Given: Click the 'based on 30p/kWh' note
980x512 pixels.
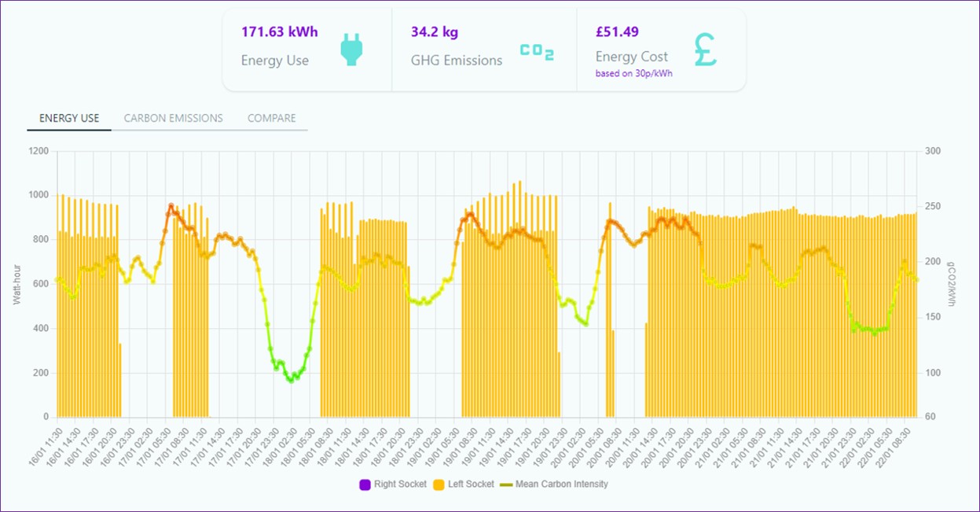Looking at the screenshot, I should [x=633, y=74].
